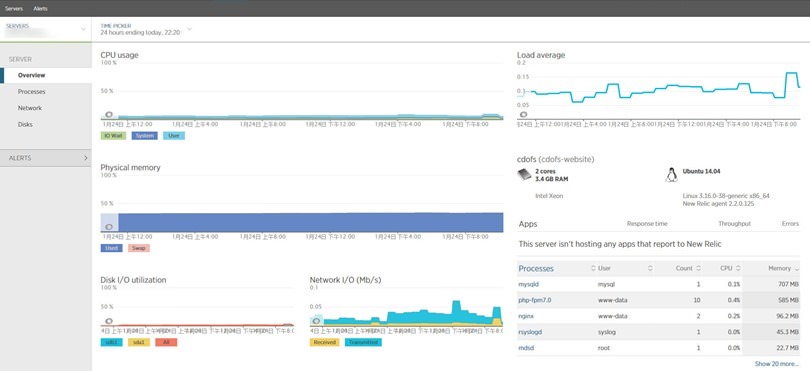Toggle the Transmitted series in the network legend
Viewport: 810px width, 371px height.
[363, 343]
